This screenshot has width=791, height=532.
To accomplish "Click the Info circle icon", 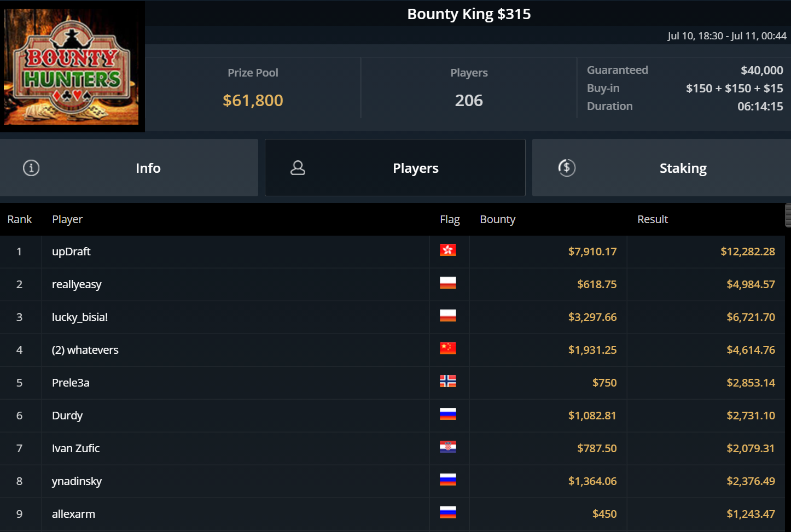I will coord(31,168).
